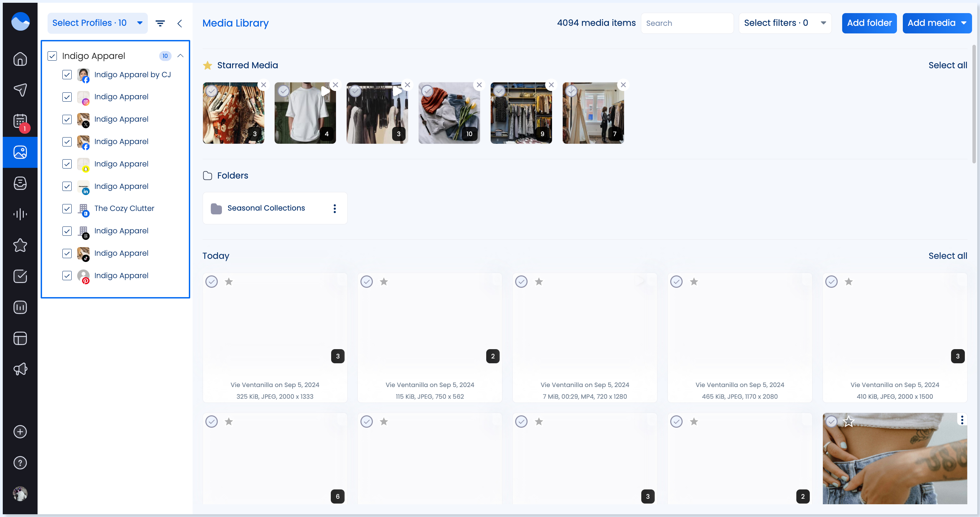Uncheck the Indigo Apparel group checkbox
Screen dimensions: 980x517
coord(52,56)
